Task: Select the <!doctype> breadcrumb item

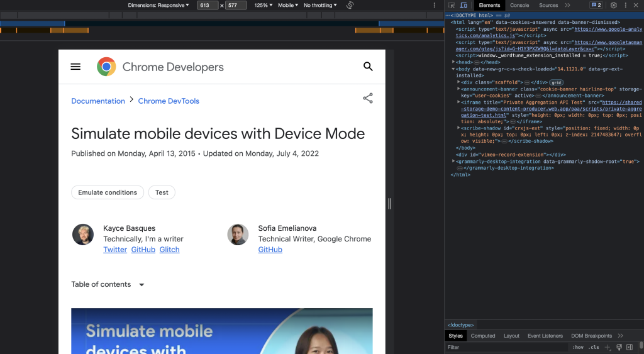Action: (x=460, y=325)
